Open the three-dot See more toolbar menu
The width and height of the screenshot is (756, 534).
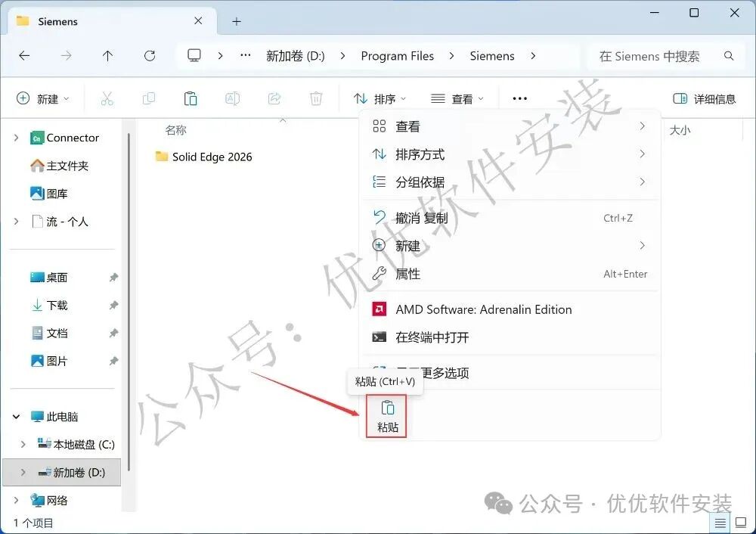520,99
